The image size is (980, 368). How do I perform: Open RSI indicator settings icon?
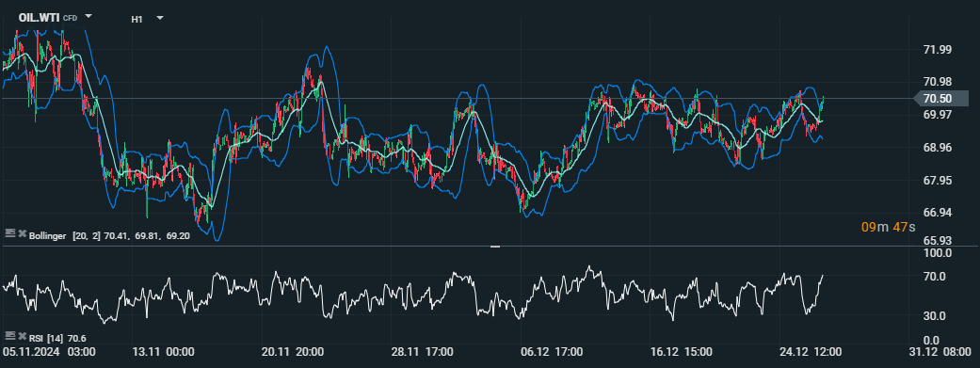pyautogui.click(x=9, y=335)
